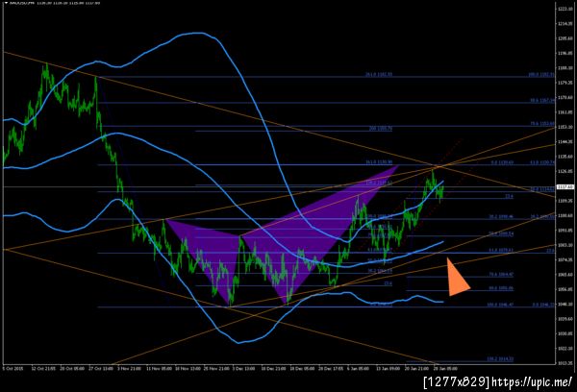Select the 161.8 Fibonacci level label
This screenshot has width=577, height=392.
[379, 161]
